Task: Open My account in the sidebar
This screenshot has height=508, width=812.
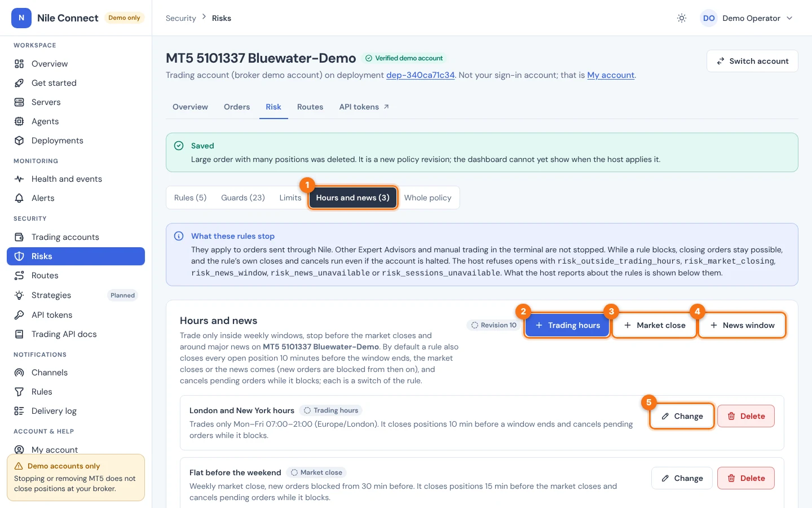Action: (76, 449)
